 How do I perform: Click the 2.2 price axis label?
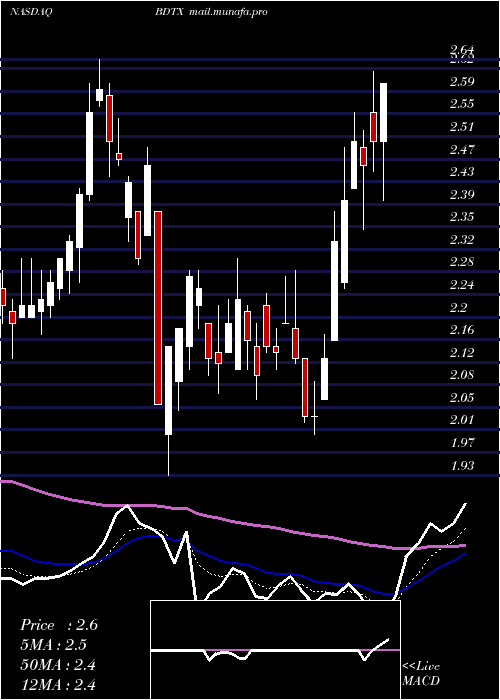tap(459, 308)
